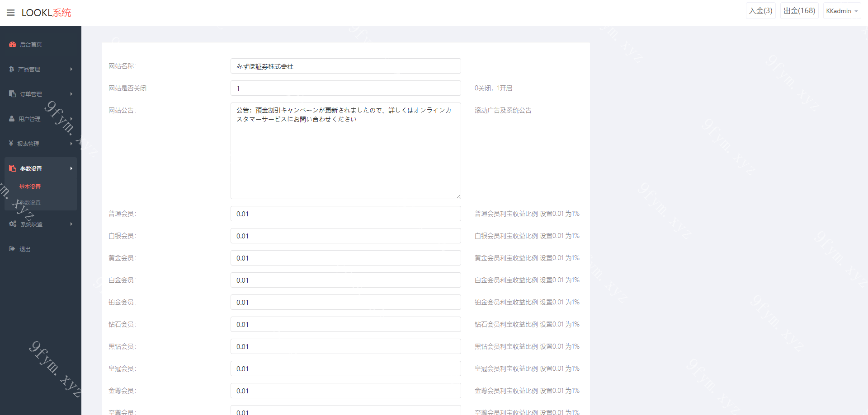Click the 钻石会员 rate field

click(346, 324)
